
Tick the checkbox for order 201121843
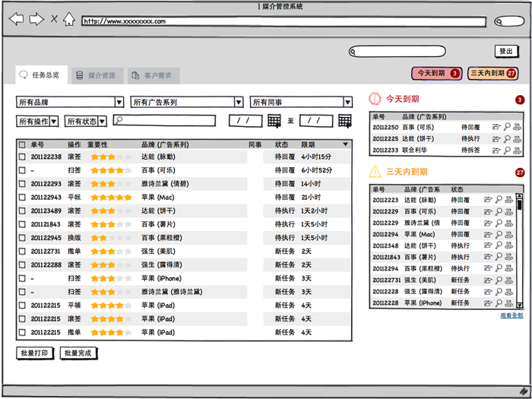click(22, 224)
